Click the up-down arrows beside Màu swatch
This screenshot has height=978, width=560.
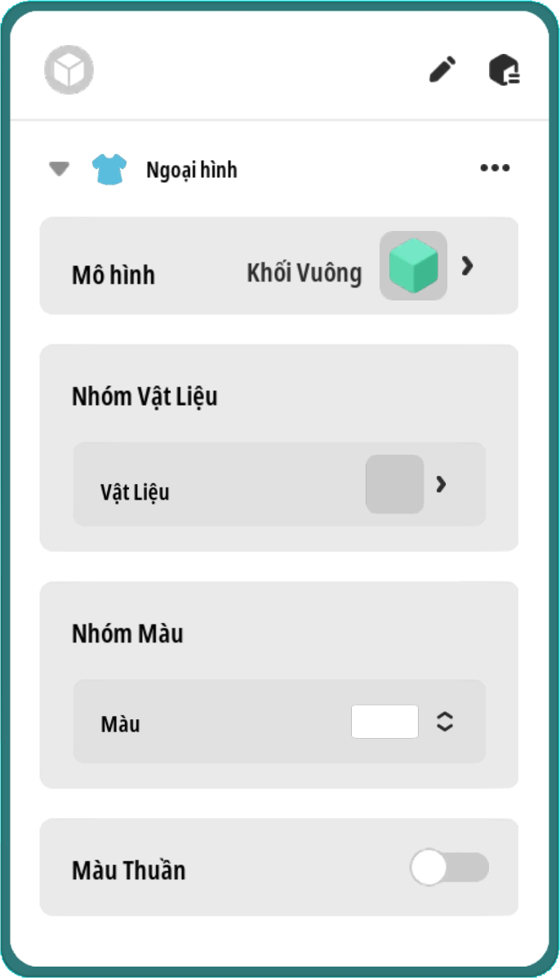(444, 722)
